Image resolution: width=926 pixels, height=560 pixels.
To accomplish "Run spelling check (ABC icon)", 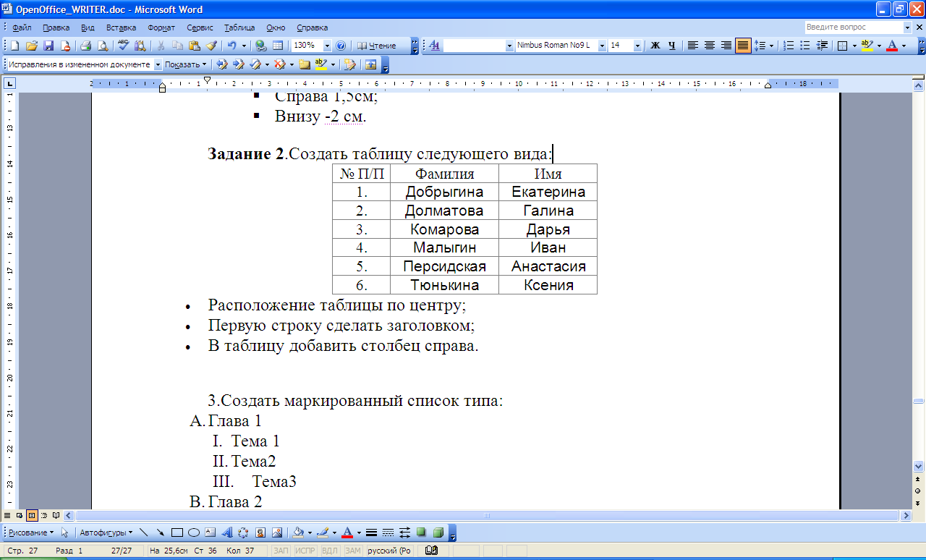I will [123, 46].
